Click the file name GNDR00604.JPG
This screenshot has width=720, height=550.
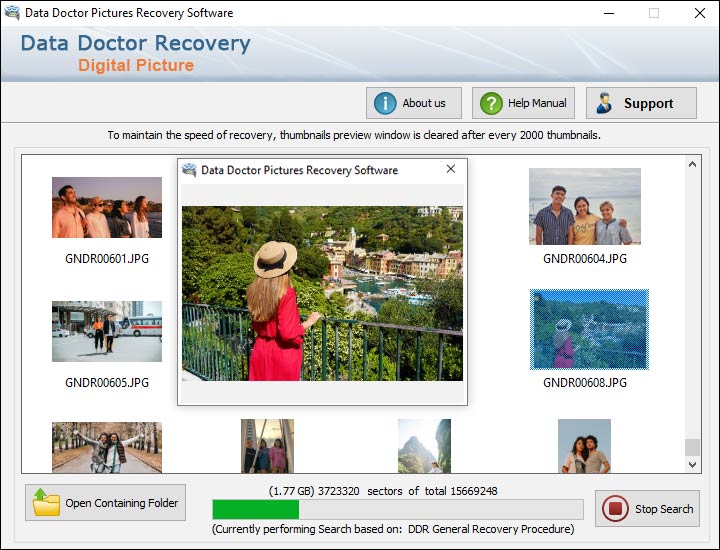[585, 258]
